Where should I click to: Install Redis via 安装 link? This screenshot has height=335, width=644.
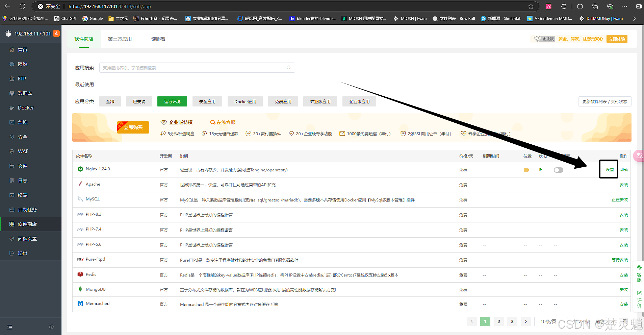(x=624, y=275)
